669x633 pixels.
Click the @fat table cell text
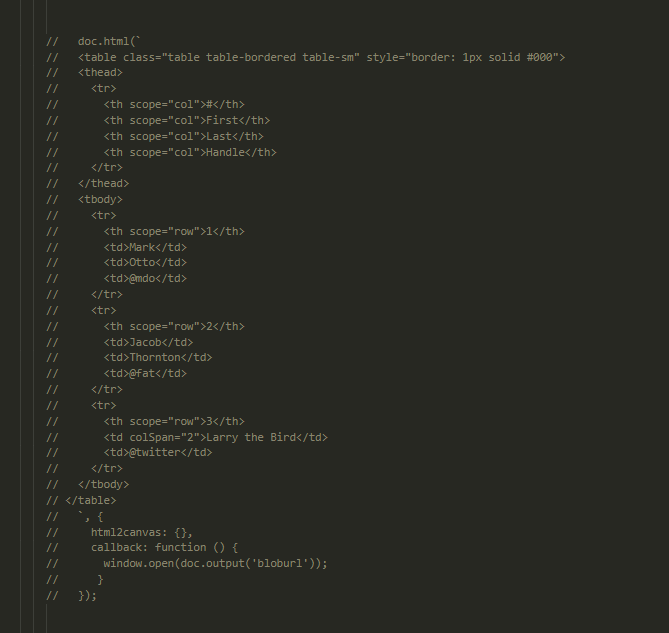145,373
